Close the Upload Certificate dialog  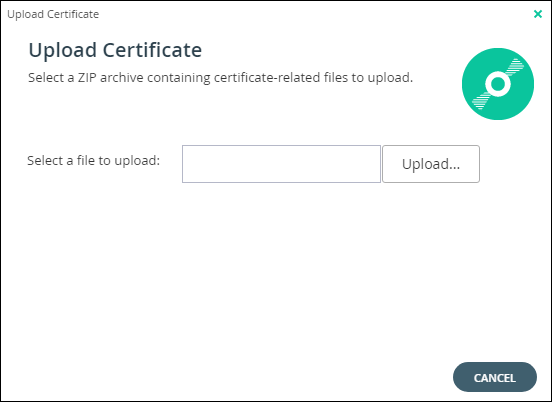pos(538,14)
